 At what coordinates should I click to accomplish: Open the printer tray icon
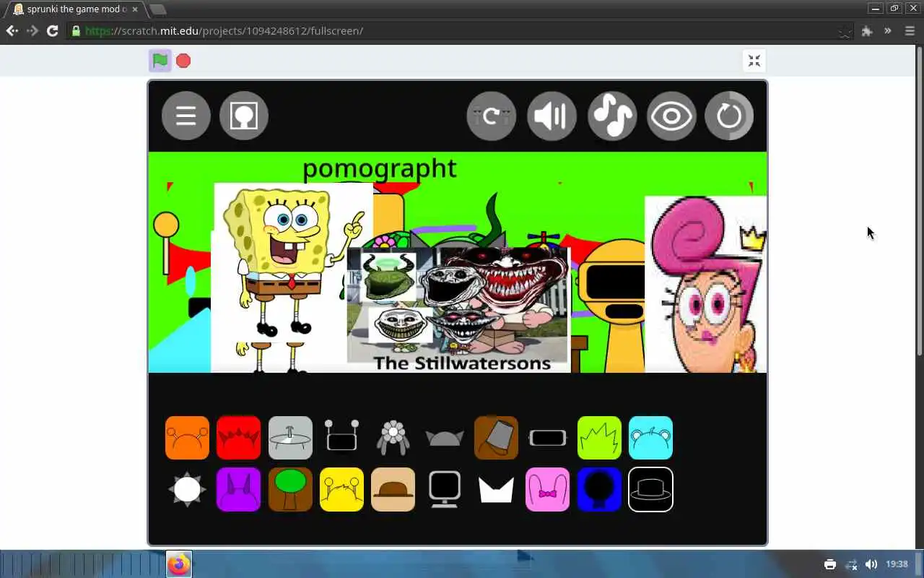pos(830,564)
